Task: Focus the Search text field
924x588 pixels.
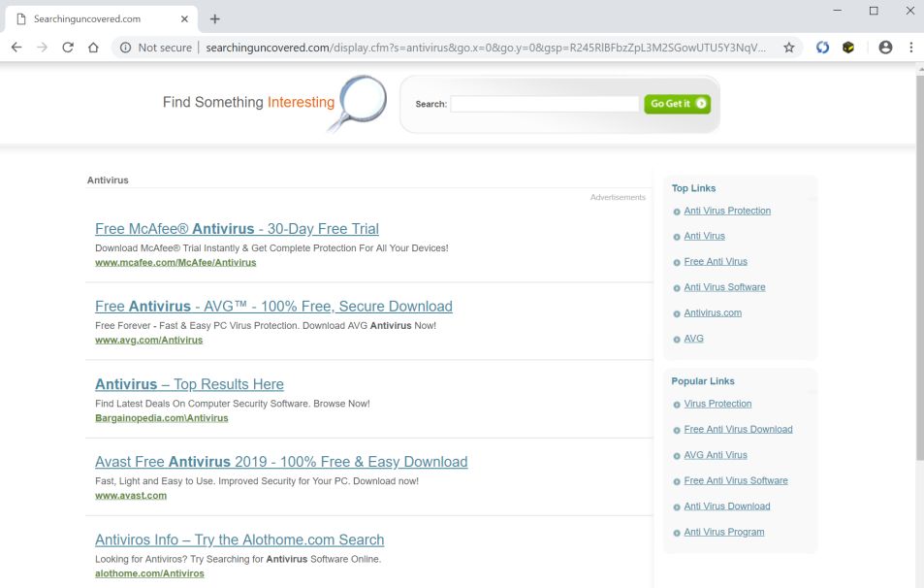Action: coord(545,104)
